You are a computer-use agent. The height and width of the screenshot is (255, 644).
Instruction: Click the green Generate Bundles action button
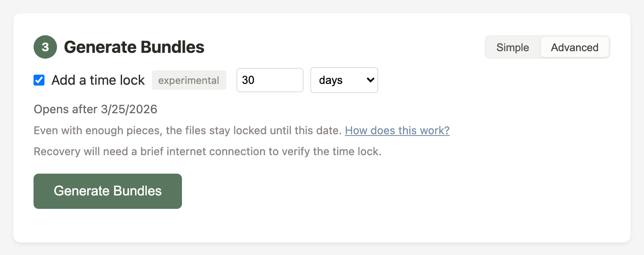(107, 191)
